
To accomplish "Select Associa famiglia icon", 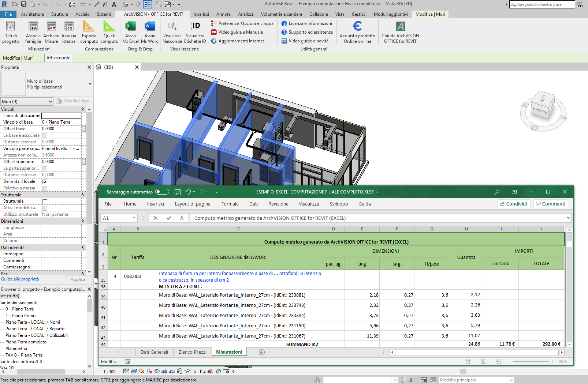I will [x=33, y=32].
